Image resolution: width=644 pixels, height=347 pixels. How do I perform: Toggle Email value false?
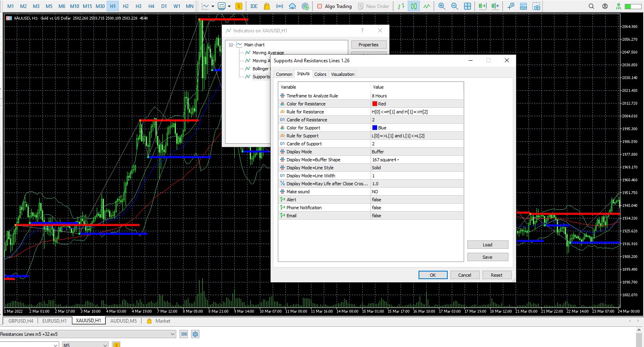pyautogui.click(x=417, y=216)
